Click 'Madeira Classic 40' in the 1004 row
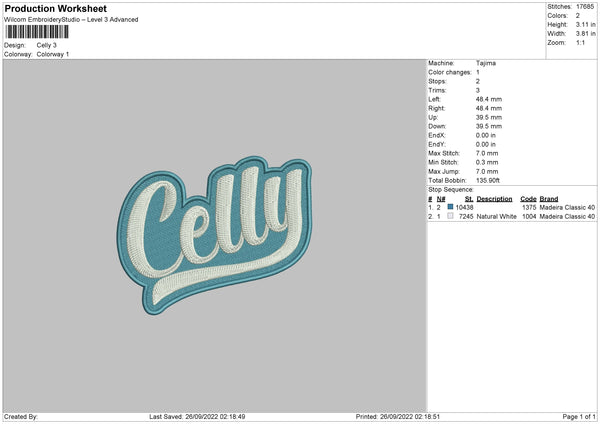Image resolution: width=600 pixels, height=424 pixels. click(x=567, y=216)
